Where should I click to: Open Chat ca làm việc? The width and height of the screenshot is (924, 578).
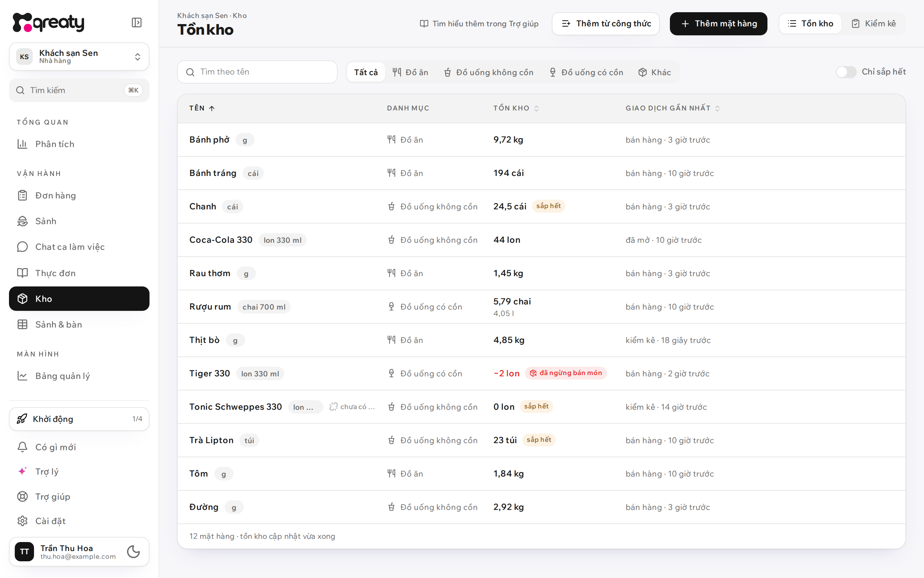click(x=79, y=247)
